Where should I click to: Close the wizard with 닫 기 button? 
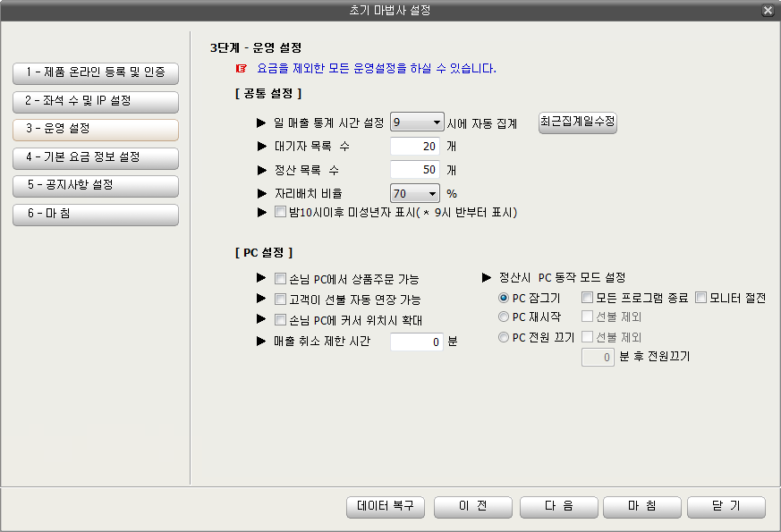tap(726, 507)
